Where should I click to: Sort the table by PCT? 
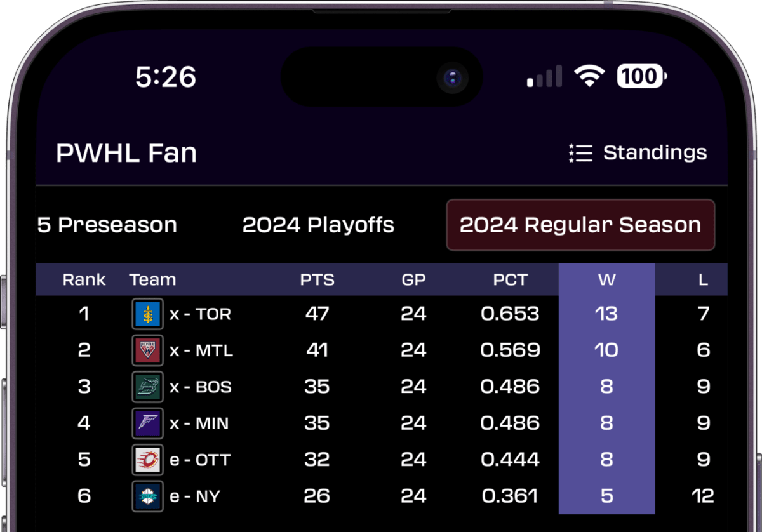(510, 279)
